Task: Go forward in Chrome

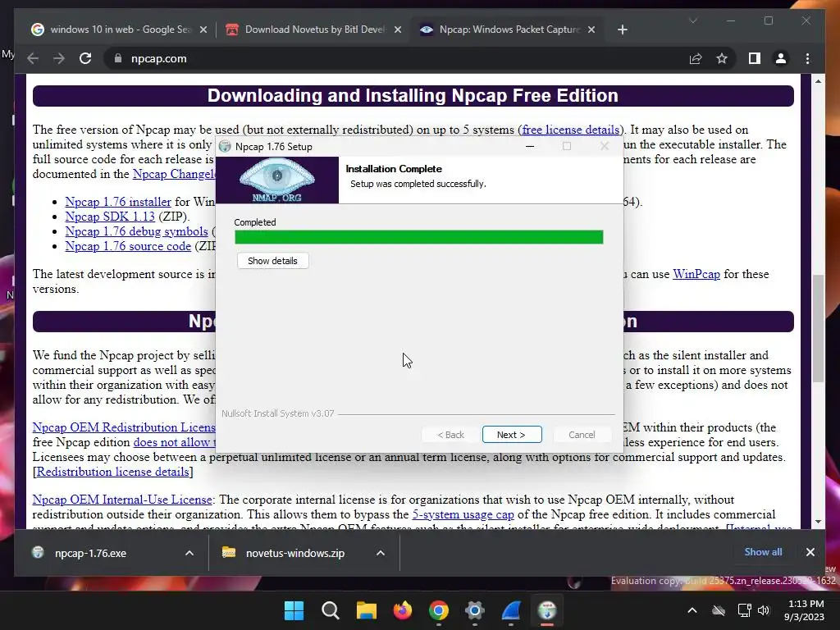Action: tap(59, 58)
